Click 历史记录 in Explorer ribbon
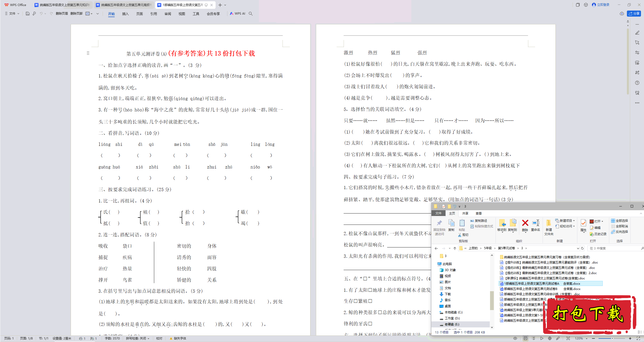644x342 pixels. (598, 234)
